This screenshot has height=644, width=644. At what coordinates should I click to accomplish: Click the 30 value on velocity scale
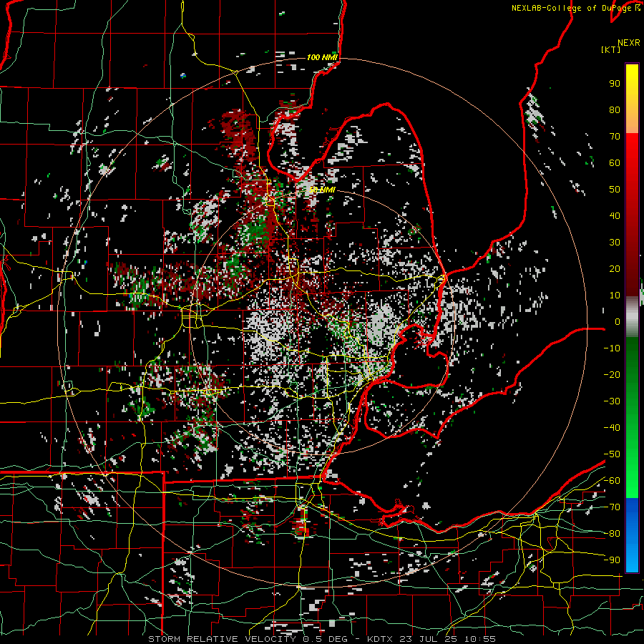point(615,243)
